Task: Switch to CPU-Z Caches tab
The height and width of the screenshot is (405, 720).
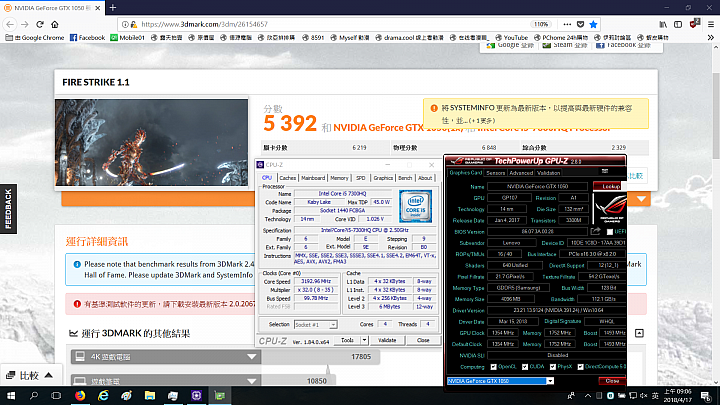Action: click(288, 178)
